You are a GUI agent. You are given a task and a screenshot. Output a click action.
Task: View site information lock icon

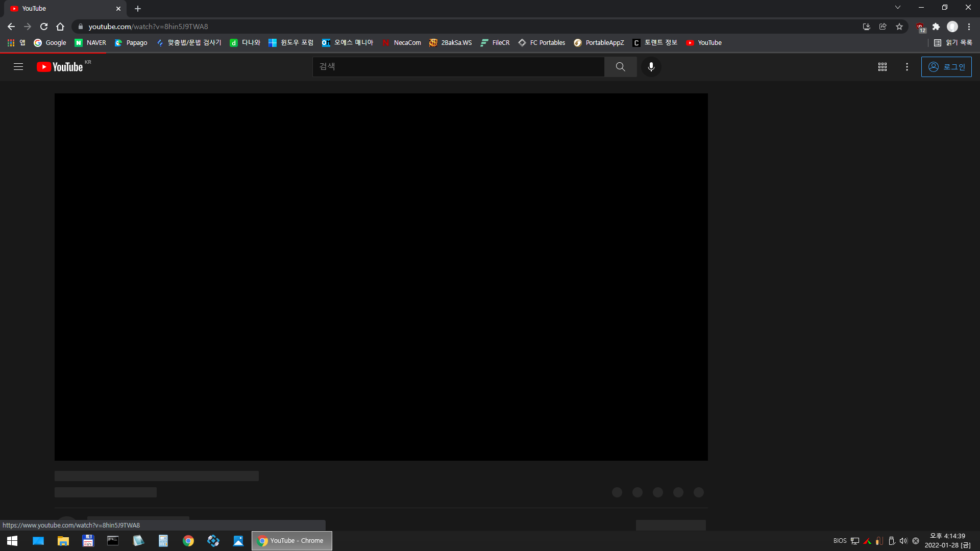[80, 27]
